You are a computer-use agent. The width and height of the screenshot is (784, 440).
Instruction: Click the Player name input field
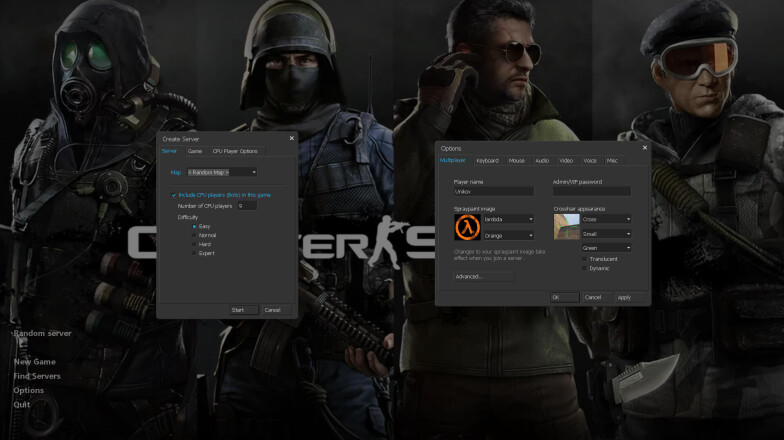click(x=494, y=192)
